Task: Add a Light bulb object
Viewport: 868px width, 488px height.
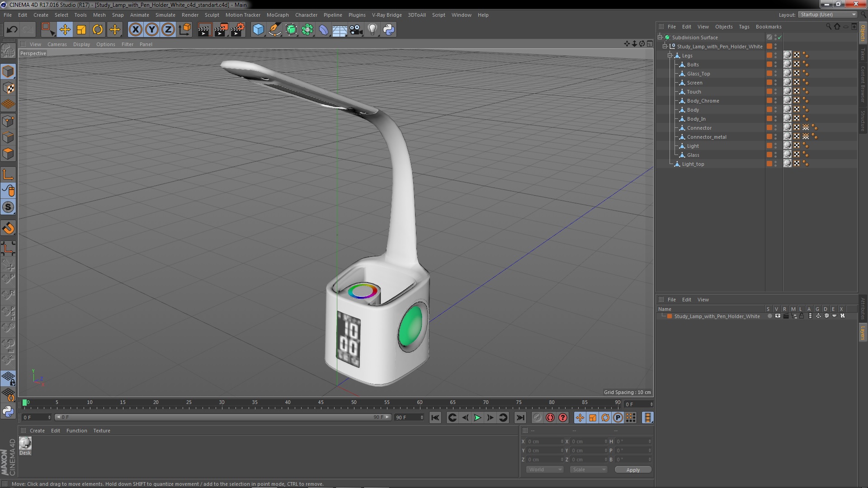Action: [373, 30]
